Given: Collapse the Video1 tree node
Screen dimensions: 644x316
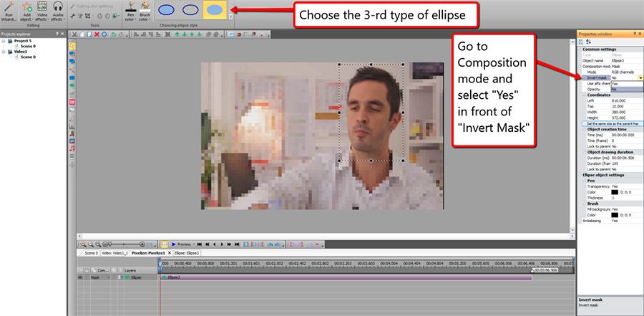Looking at the screenshot, I should point(4,52).
